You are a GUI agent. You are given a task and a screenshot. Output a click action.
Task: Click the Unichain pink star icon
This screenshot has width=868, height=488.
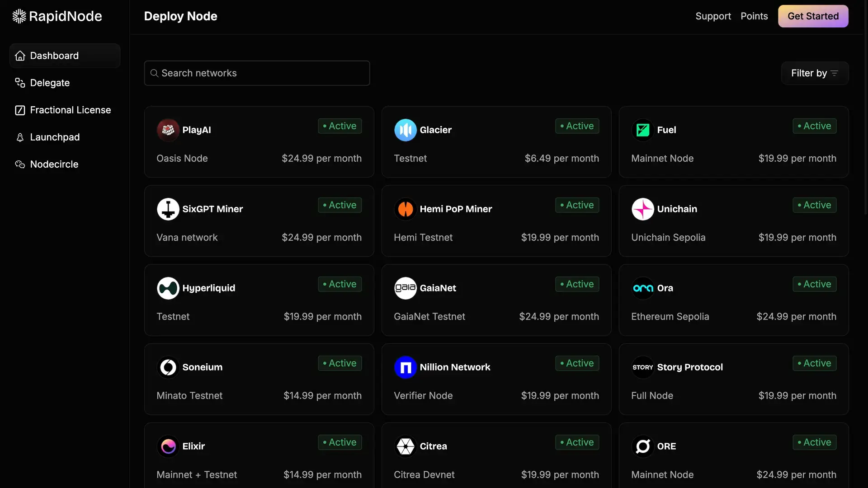click(x=642, y=209)
